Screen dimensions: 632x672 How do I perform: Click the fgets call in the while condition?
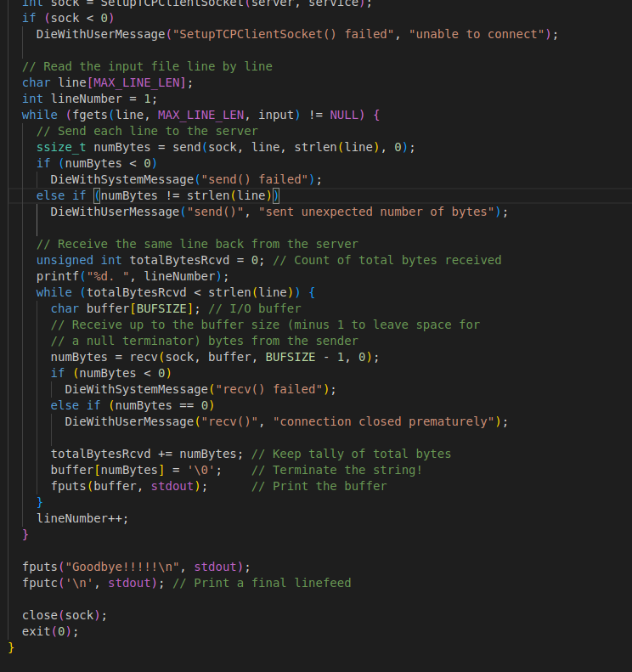pyautogui.click(x=186, y=115)
